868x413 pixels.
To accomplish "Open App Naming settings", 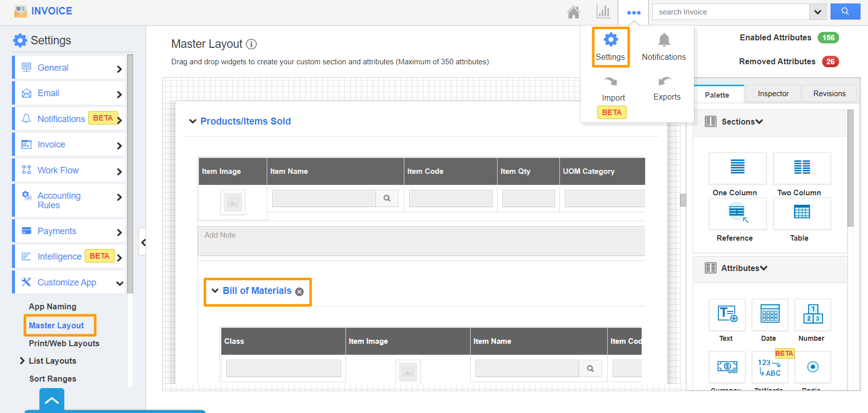I will [53, 307].
